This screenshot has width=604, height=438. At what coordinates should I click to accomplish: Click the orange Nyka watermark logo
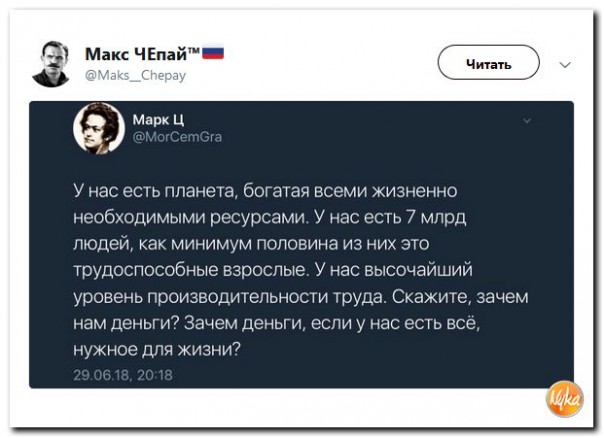tap(562, 399)
